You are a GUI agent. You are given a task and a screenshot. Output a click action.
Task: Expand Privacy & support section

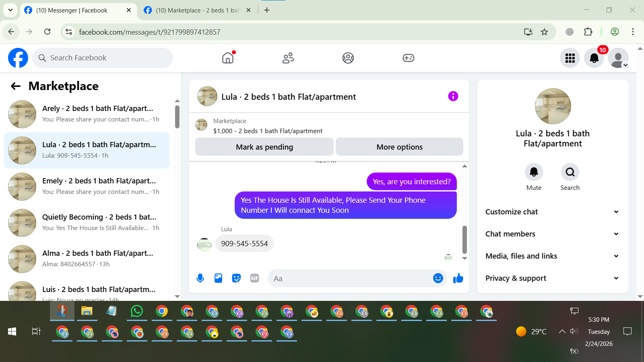pos(552,278)
